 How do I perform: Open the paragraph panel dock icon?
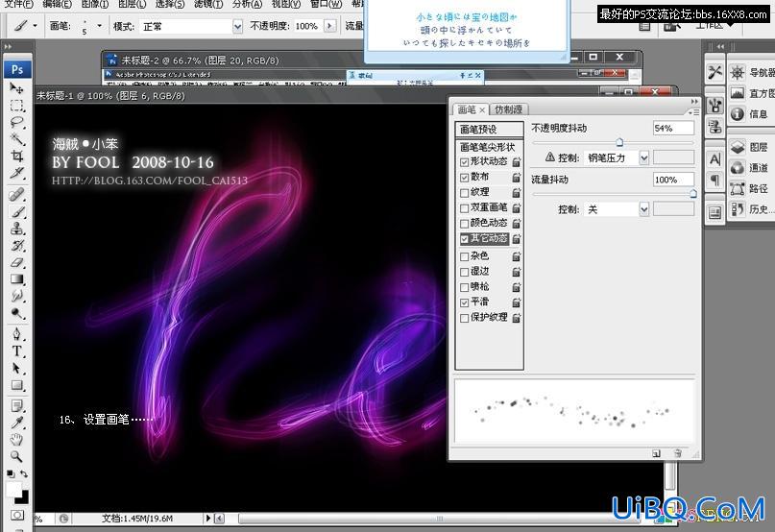coord(714,180)
